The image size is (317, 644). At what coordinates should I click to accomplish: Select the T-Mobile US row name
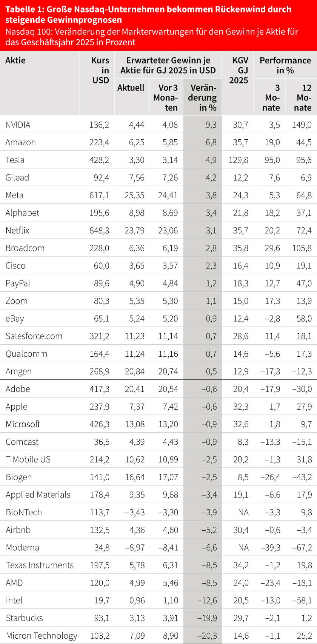pos(28,459)
